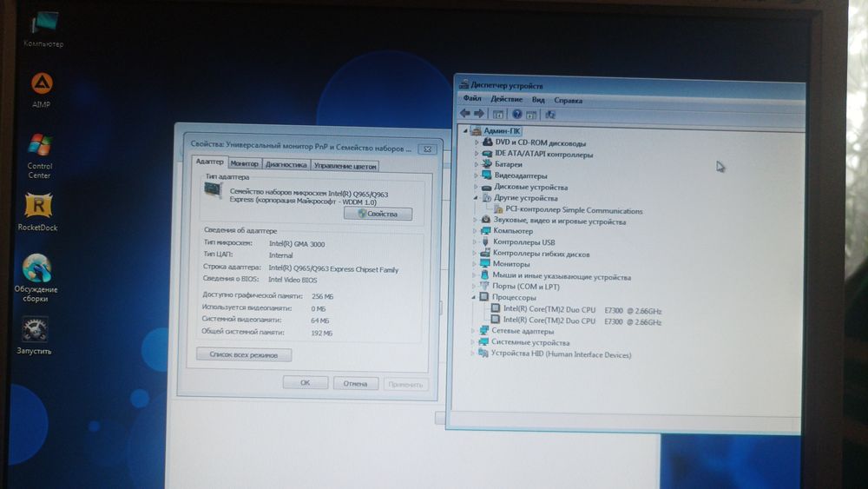Collapse the Админ-ПК root node
868x489 pixels.
[465, 130]
